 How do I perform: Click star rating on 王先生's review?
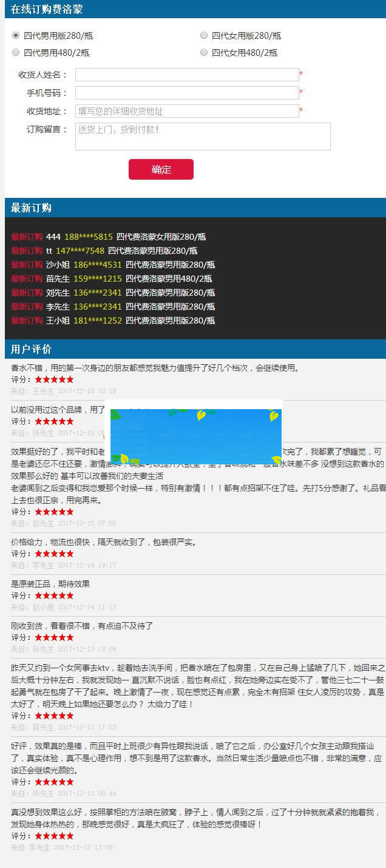click(54, 379)
